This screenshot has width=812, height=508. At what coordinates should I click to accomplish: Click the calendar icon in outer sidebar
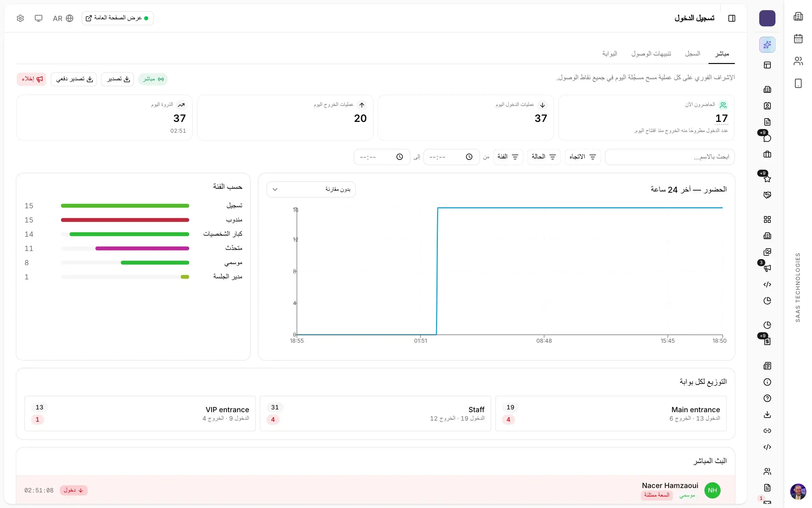(x=798, y=39)
